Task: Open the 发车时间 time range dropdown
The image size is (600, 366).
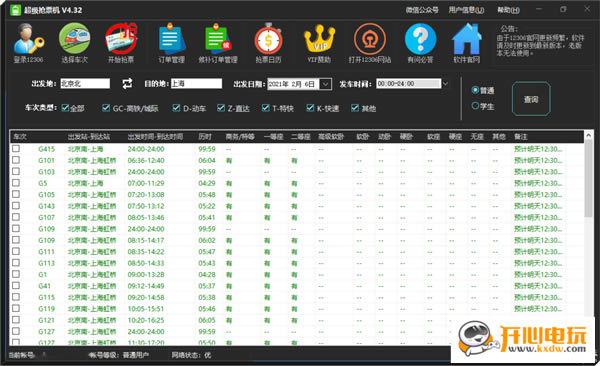Action: click(445, 84)
